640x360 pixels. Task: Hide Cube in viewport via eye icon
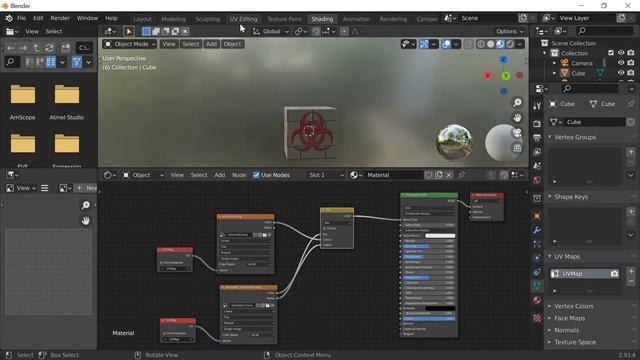coord(621,73)
